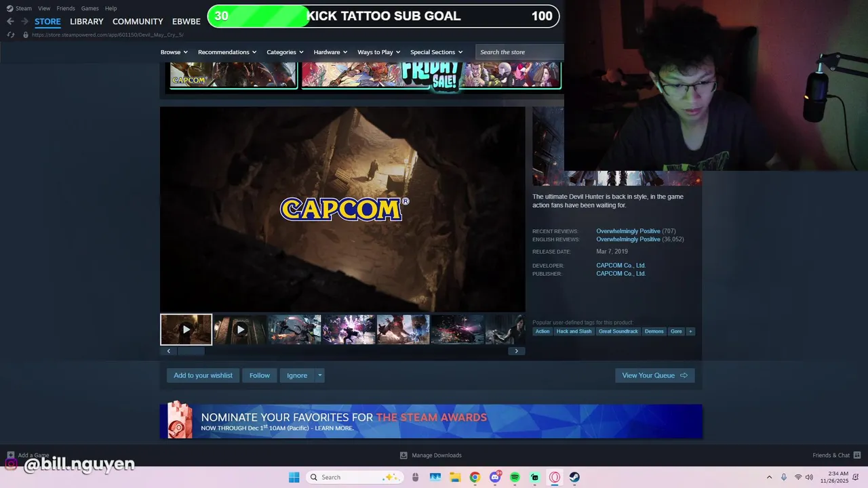The width and height of the screenshot is (868, 488).
Task: Expand the Categories dropdown
Action: tap(285, 52)
